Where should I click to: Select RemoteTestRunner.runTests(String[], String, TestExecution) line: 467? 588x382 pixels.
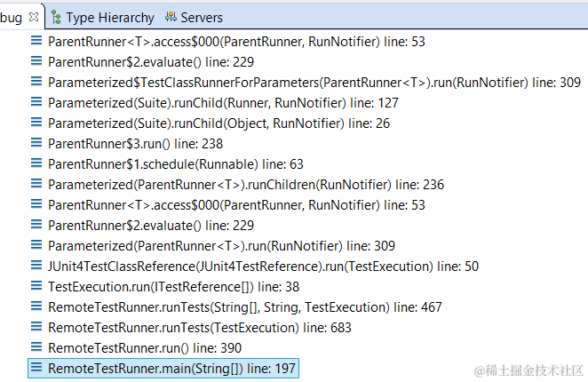click(245, 307)
